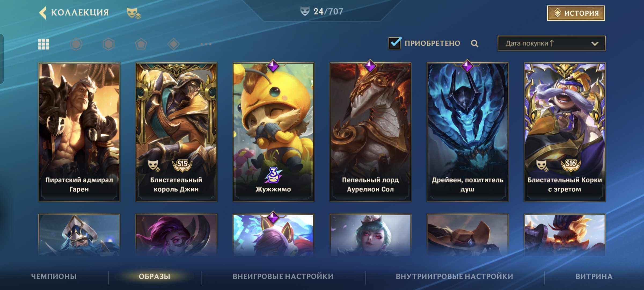Image resolution: width=644 pixels, height=290 pixels.
Task: Select the grid all-skins filter icon
Action: click(x=44, y=44)
